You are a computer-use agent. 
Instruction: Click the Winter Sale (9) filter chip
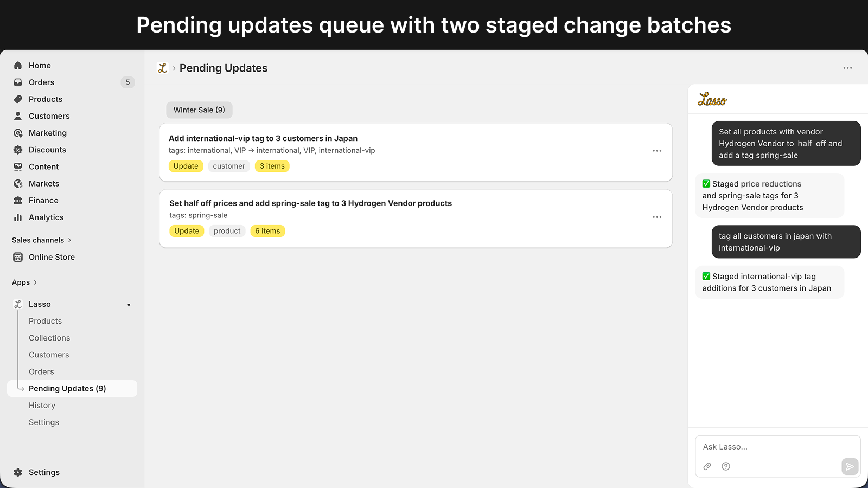[x=199, y=110]
